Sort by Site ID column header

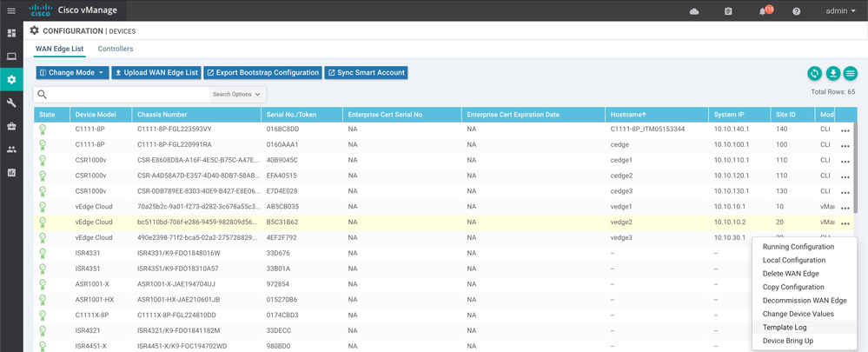coord(792,115)
